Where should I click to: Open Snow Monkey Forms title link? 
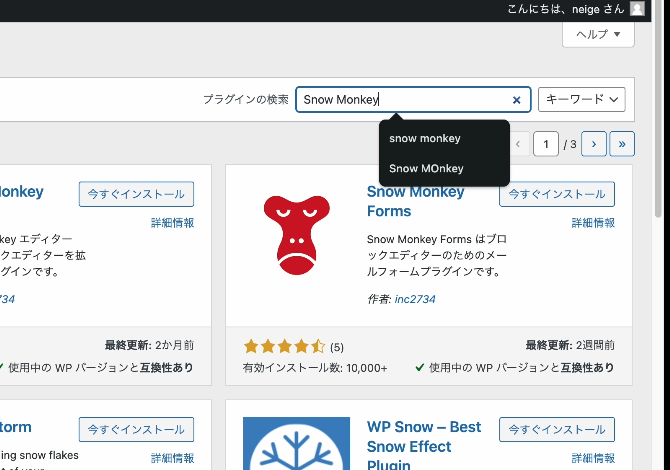[415, 201]
